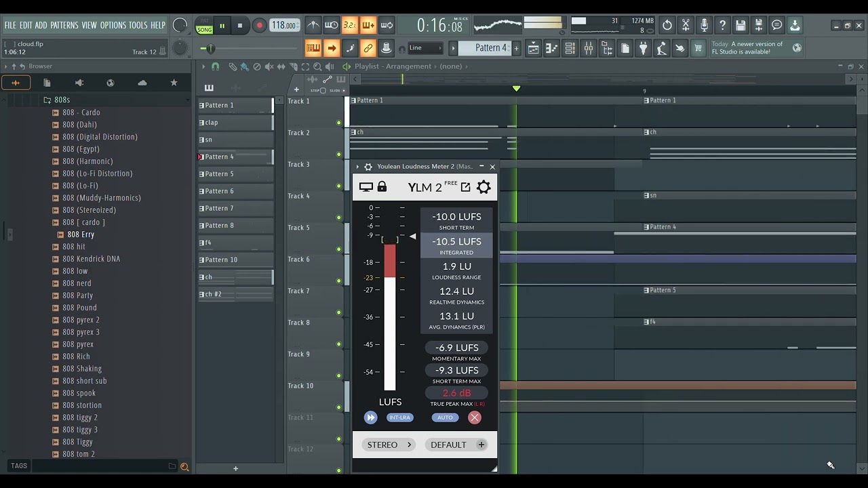This screenshot has width=868, height=488.
Task: Select the Delete tool in Playlist toolbar
Action: (257, 66)
